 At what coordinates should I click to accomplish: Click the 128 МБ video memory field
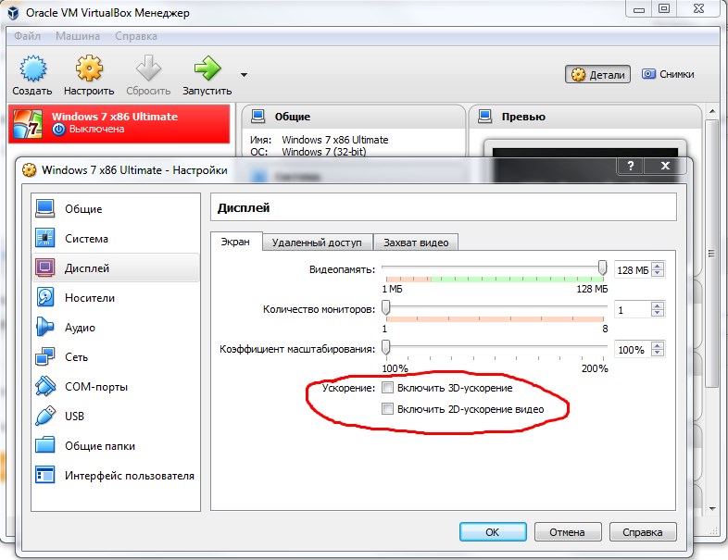click(x=633, y=269)
